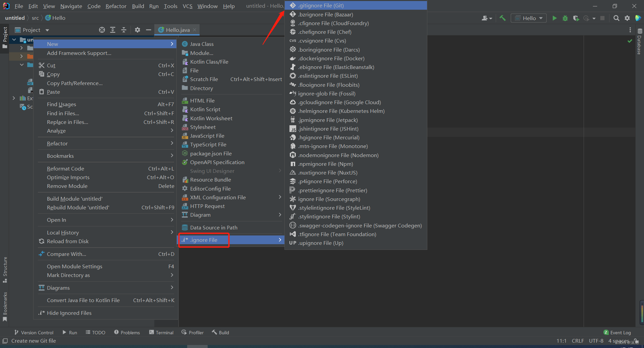Open editor tab options three-dots icon
644x348 pixels.
pyautogui.click(x=630, y=30)
